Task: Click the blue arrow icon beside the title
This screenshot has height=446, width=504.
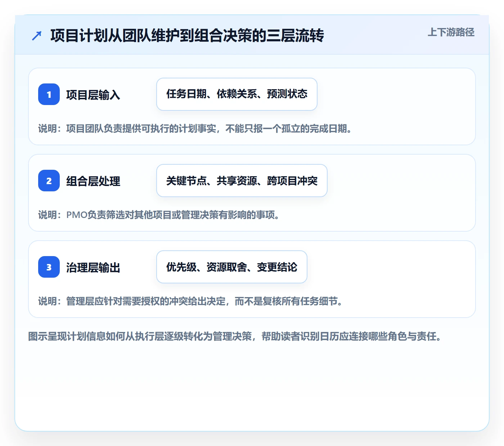Action: click(x=37, y=36)
